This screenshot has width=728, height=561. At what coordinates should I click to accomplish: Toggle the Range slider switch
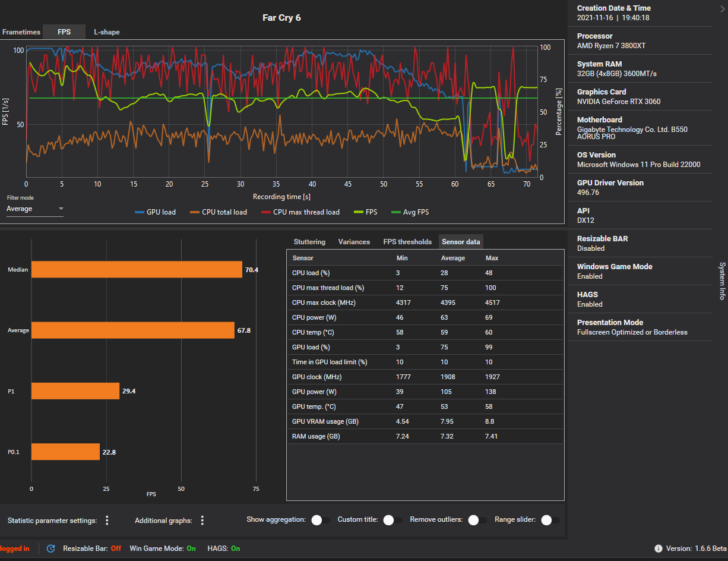click(x=550, y=521)
